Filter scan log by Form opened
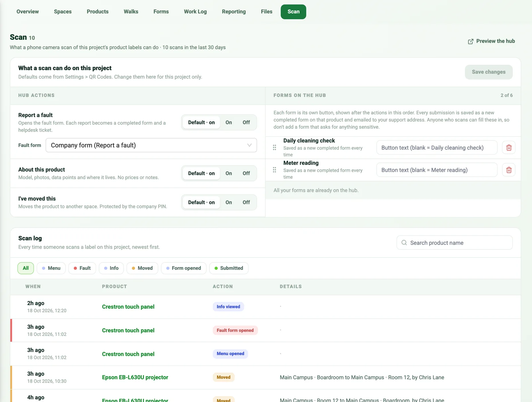 [x=184, y=268]
